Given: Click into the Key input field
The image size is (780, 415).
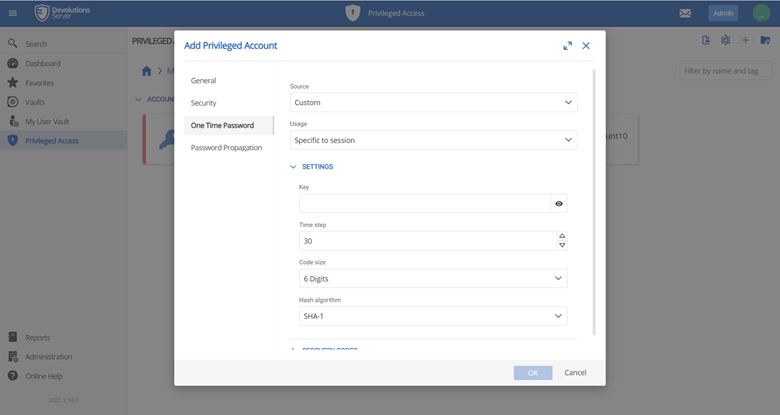Looking at the screenshot, I should coord(424,204).
